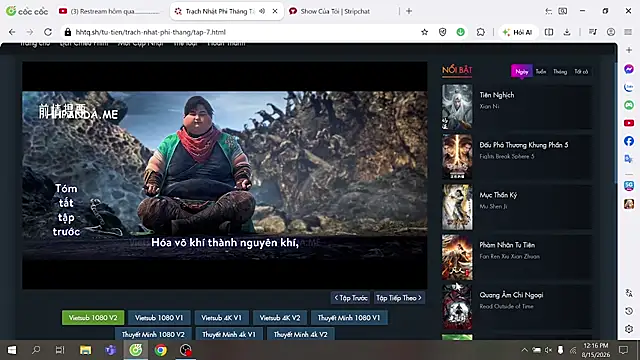This screenshot has height=360, width=640.
Task: Open the user profile icon
Action: click(x=611, y=32)
